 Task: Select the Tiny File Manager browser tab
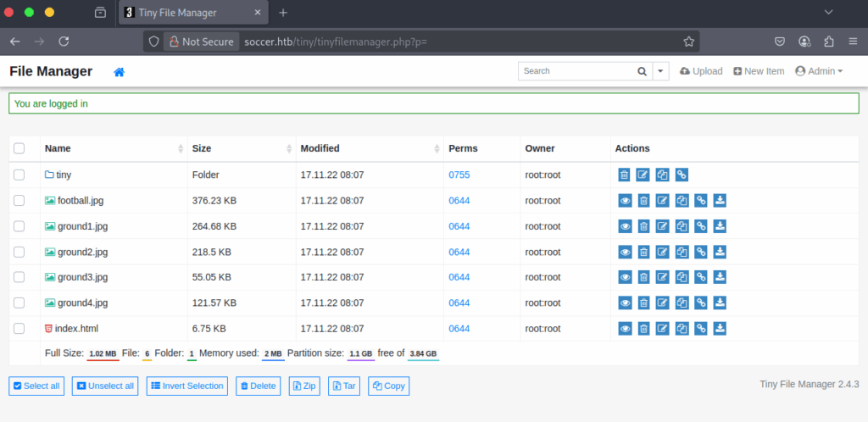tap(194, 13)
